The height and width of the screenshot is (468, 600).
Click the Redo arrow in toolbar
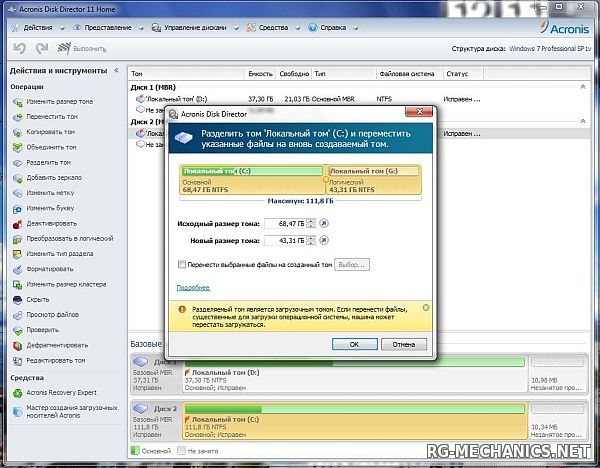click(x=42, y=48)
